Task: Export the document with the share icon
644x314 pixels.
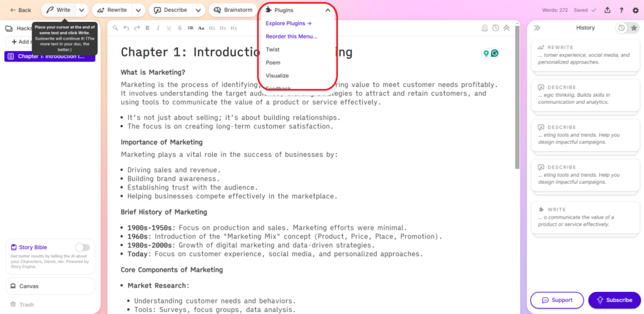Action: click(608, 10)
